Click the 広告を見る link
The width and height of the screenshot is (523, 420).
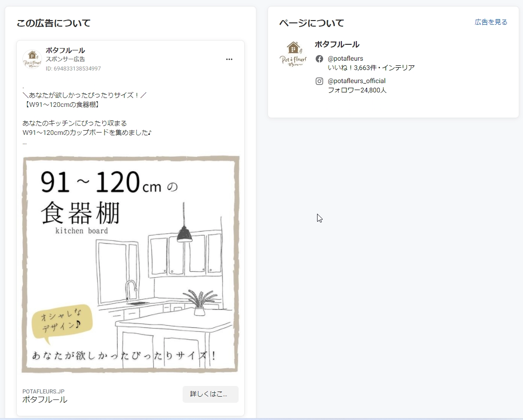(x=491, y=22)
